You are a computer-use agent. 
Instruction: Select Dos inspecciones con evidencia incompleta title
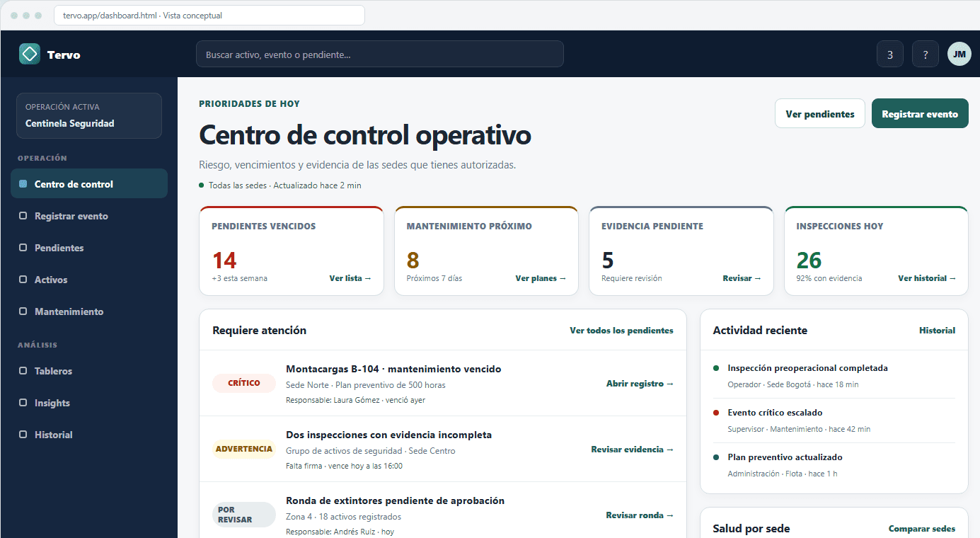[388, 435]
